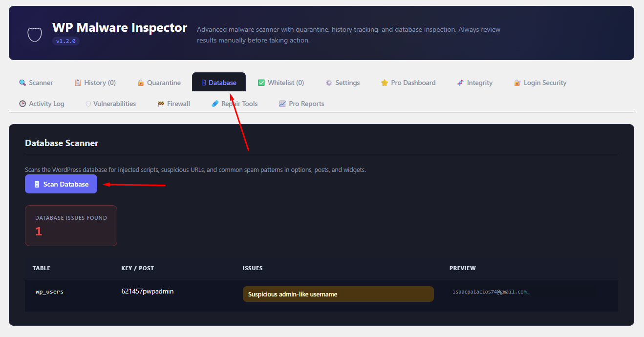Click the barrier icon on Firewall tab

point(161,104)
